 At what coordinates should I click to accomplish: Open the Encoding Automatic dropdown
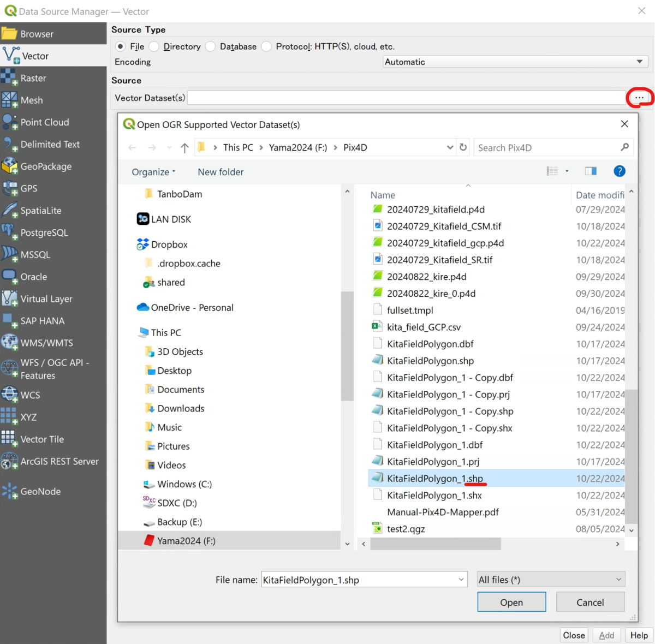click(x=515, y=62)
